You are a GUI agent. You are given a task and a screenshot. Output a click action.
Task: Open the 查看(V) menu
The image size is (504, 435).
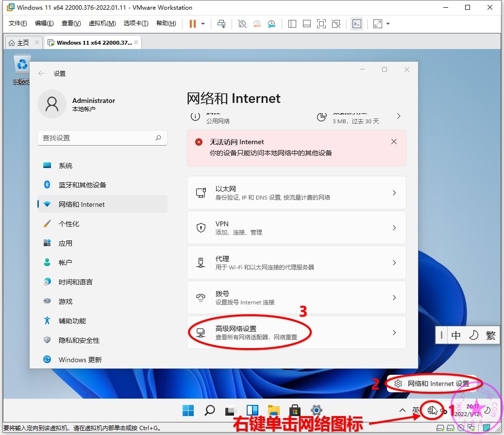pos(71,23)
